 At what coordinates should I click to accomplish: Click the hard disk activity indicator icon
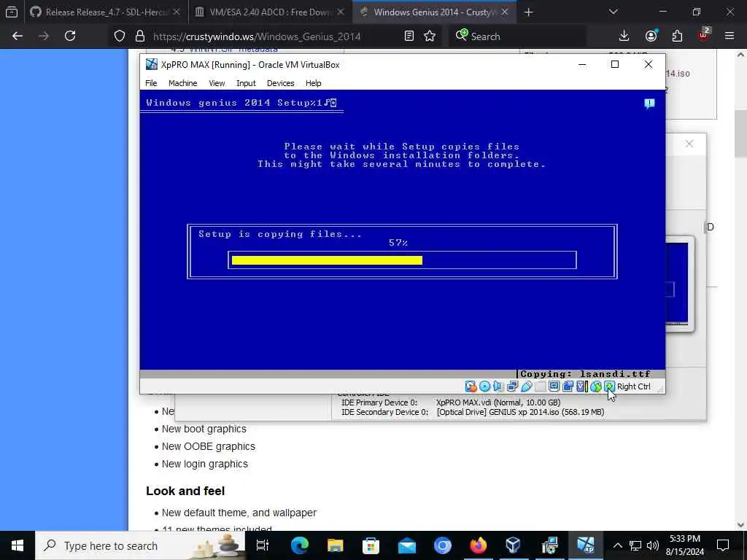pos(471,386)
